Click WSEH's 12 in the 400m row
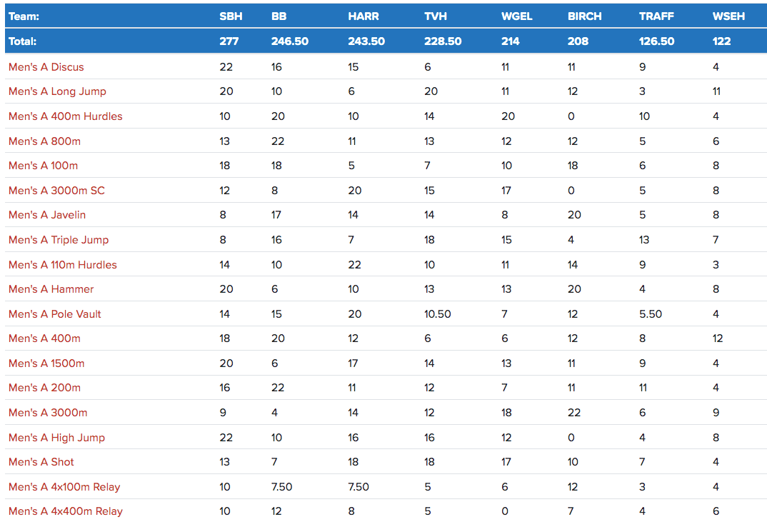The width and height of the screenshot is (767, 532). click(718, 338)
